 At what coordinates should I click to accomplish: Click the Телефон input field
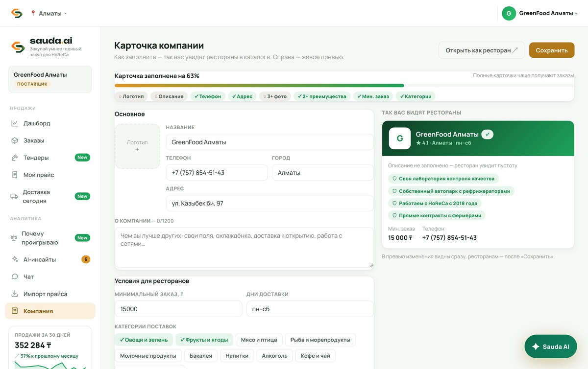pyautogui.click(x=217, y=173)
